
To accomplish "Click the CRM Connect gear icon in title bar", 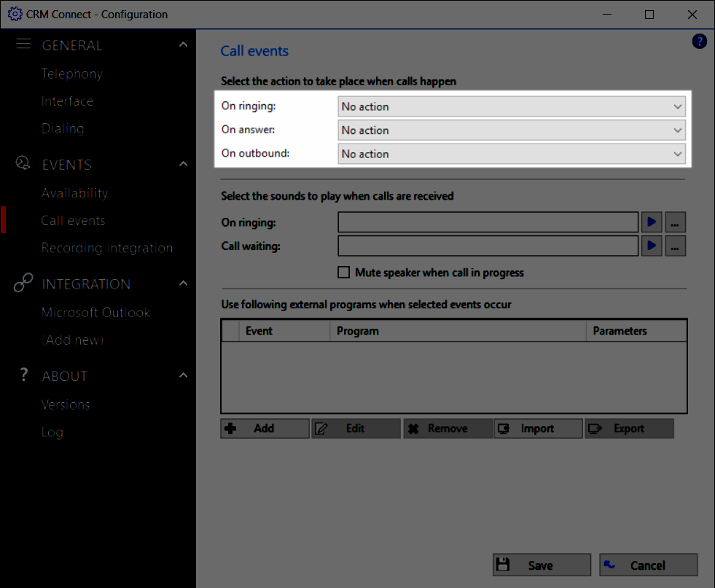I will pos(15,15).
